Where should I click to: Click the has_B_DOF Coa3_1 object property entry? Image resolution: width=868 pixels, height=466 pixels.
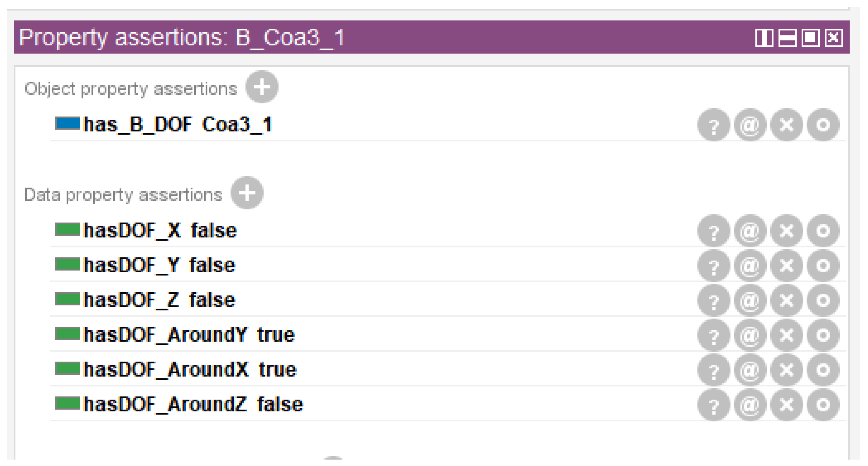tap(178, 125)
